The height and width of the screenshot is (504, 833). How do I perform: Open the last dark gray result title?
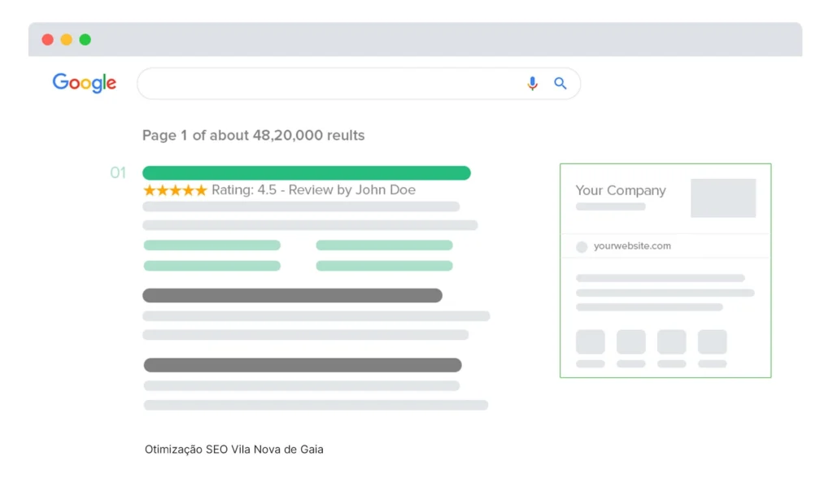tap(303, 365)
